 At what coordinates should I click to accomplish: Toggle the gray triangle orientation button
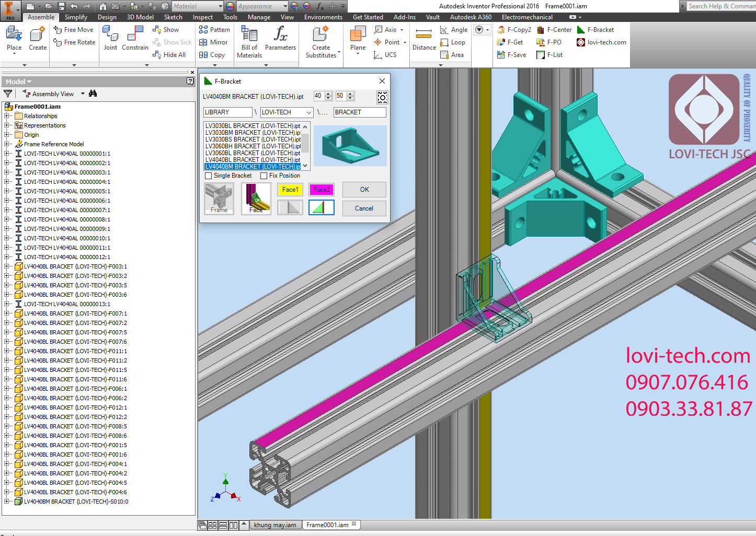(x=290, y=207)
